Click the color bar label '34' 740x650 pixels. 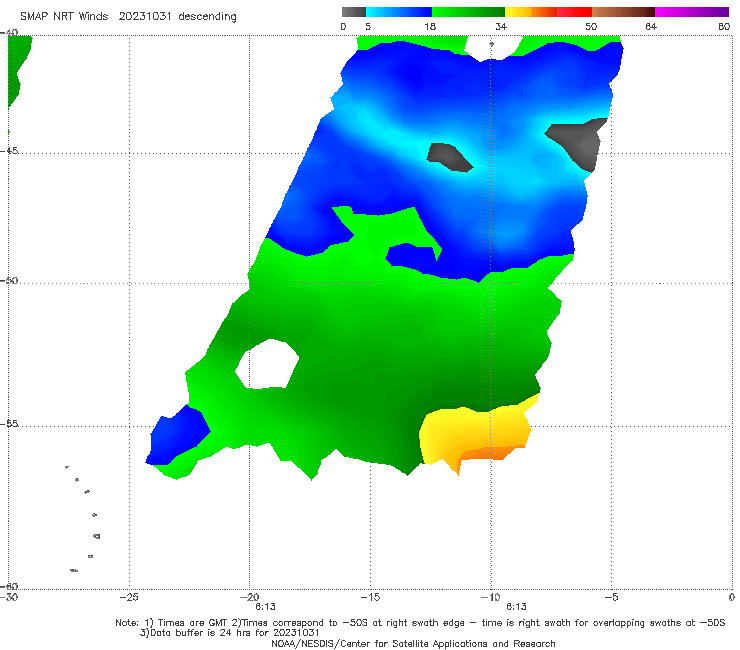[x=501, y=27]
